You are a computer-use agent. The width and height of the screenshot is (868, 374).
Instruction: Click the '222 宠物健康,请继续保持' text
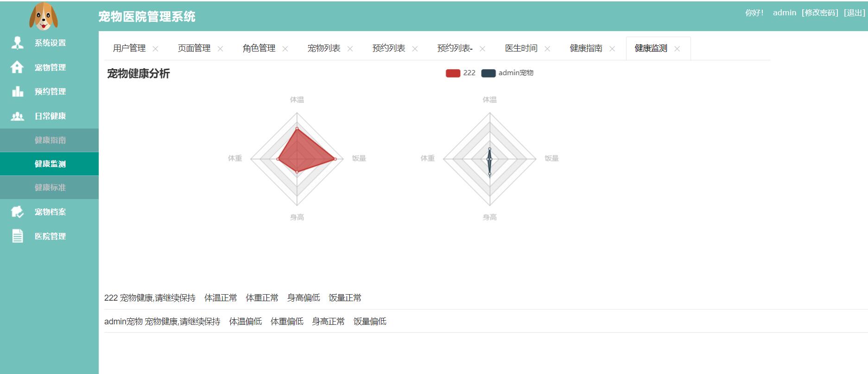click(150, 298)
